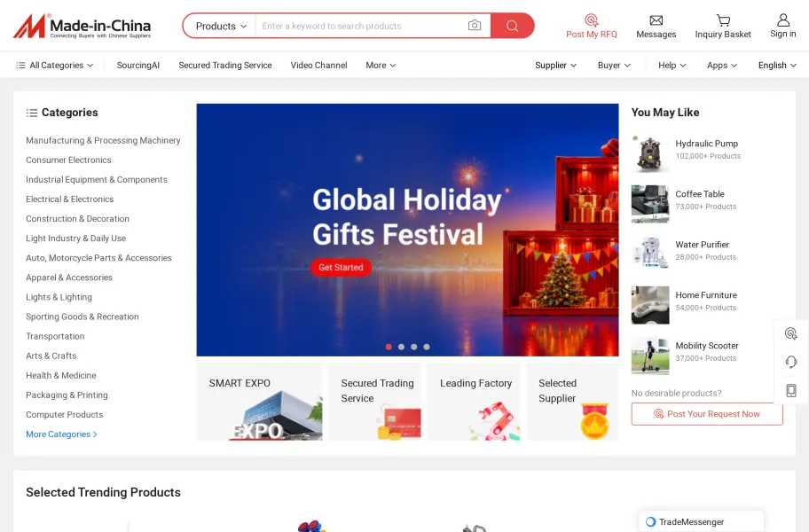Select fourth banner carousel dot
809x532 pixels.
tap(427, 347)
